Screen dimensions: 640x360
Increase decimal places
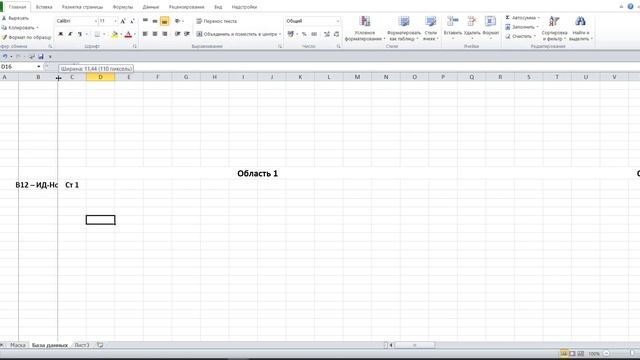tap(327, 34)
